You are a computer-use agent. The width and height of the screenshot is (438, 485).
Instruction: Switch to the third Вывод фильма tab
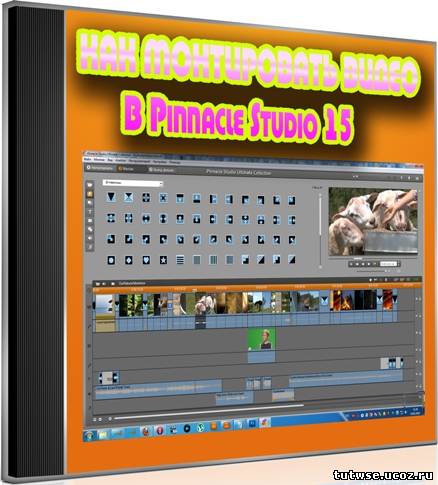(161, 170)
